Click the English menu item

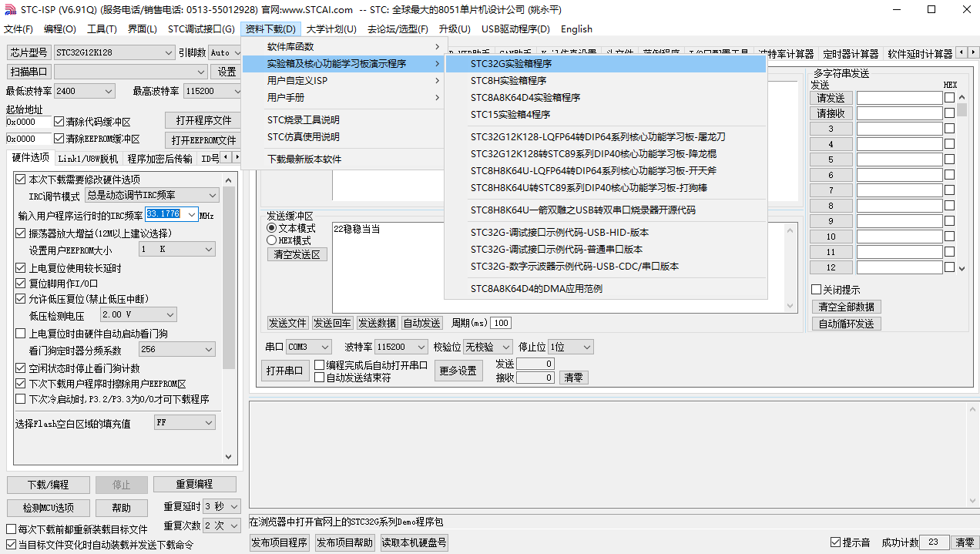[x=576, y=29]
